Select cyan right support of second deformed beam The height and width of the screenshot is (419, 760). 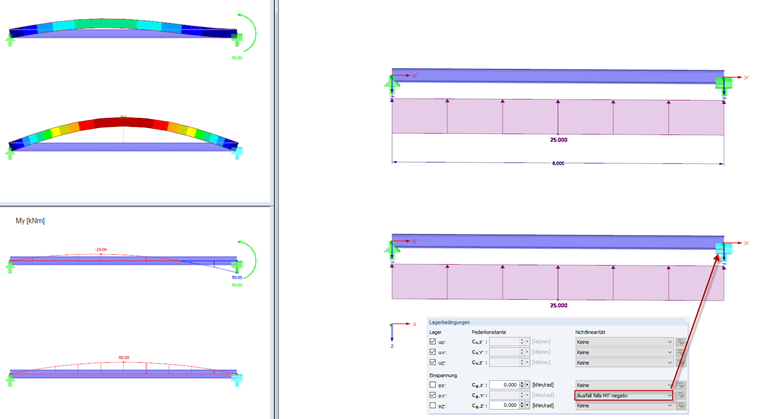pos(237,153)
